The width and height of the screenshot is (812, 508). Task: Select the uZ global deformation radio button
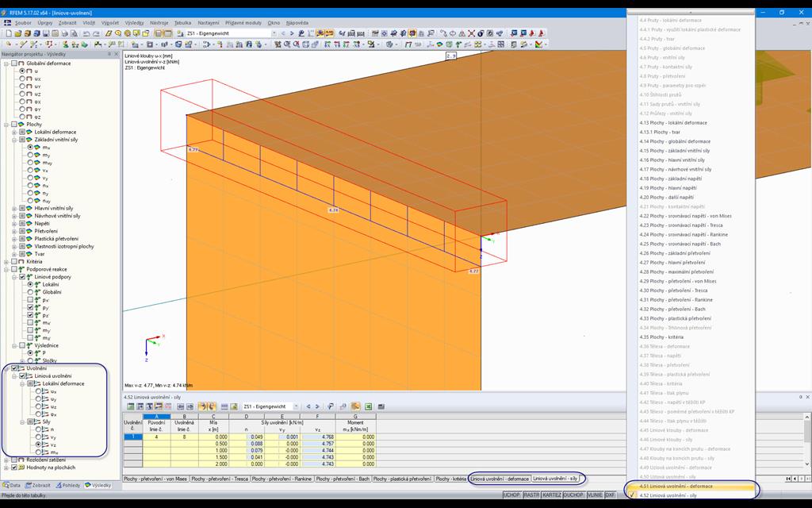coord(22,94)
